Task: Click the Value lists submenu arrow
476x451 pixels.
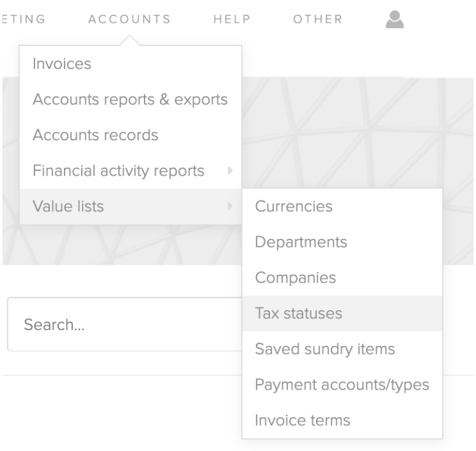Action: point(230,206)
